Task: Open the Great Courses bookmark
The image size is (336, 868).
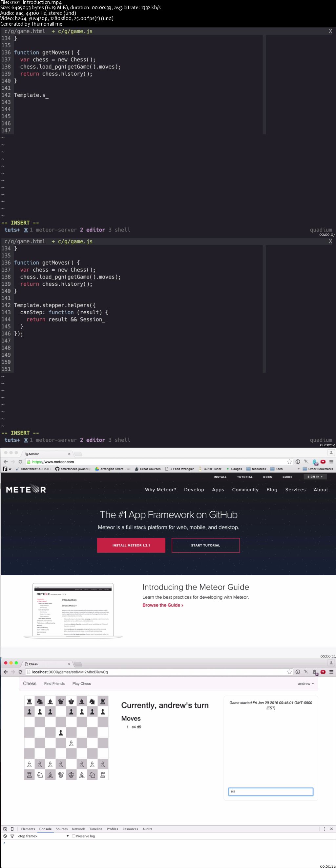Action: point(147,469)
